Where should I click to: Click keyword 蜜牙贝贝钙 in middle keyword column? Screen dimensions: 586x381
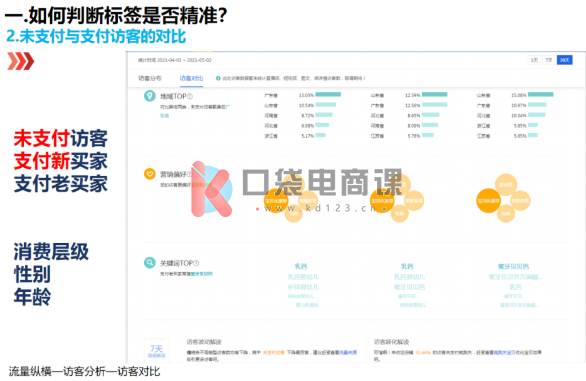[409, 287]
